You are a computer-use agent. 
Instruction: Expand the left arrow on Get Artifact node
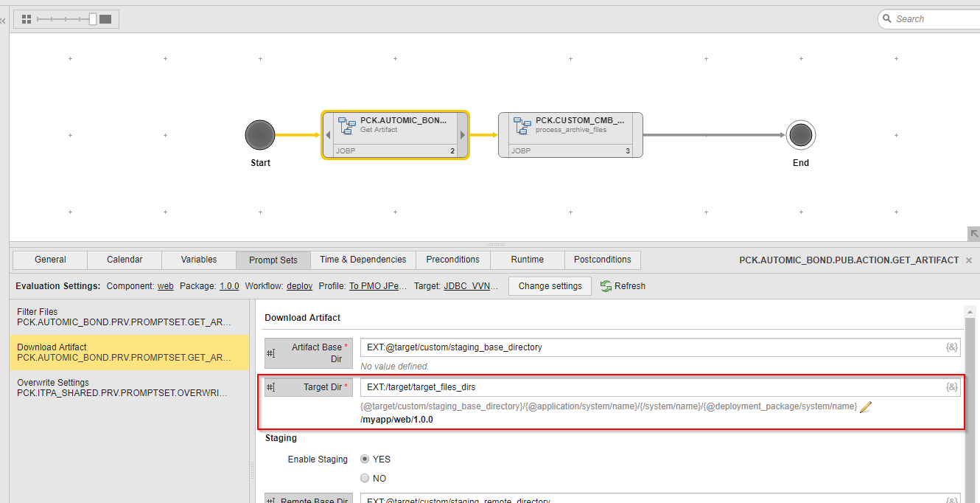(x=327, y=135)
